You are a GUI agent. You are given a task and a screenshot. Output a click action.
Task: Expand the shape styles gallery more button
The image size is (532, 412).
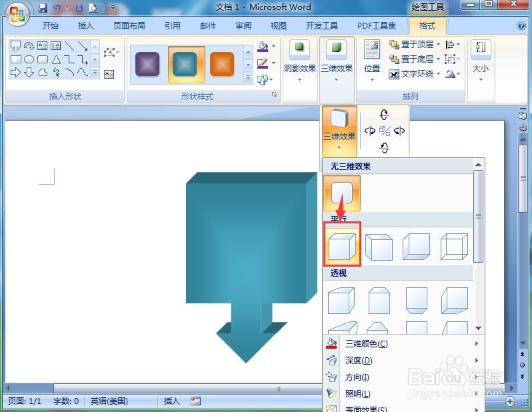click(x=249, y=79)
